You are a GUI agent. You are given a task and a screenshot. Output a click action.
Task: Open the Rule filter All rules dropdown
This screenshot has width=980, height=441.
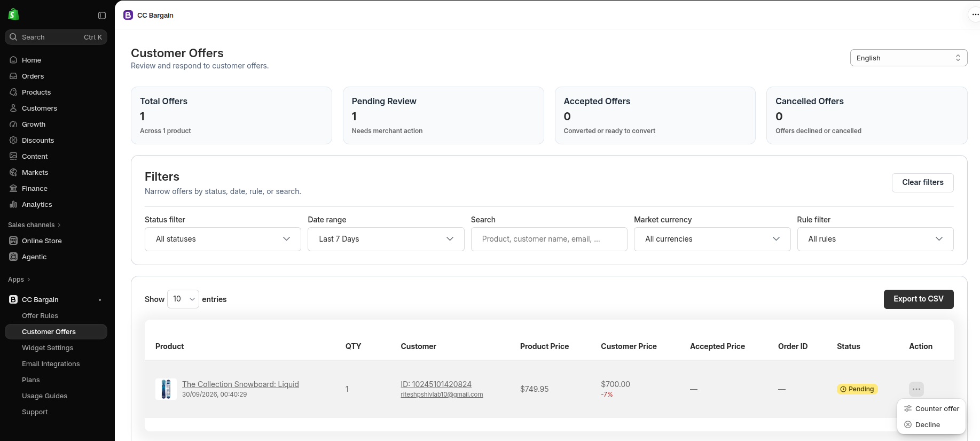[875, 239]
